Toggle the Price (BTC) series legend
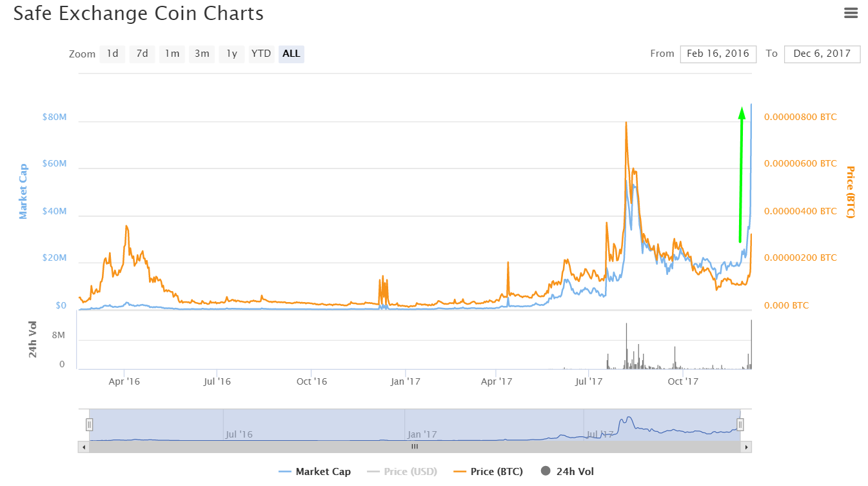 [x=488, y=471]
